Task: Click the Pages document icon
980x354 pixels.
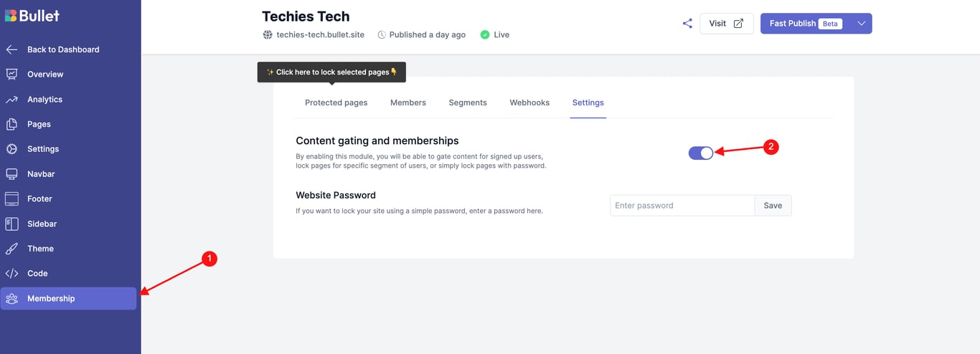Action: (11, 124)
